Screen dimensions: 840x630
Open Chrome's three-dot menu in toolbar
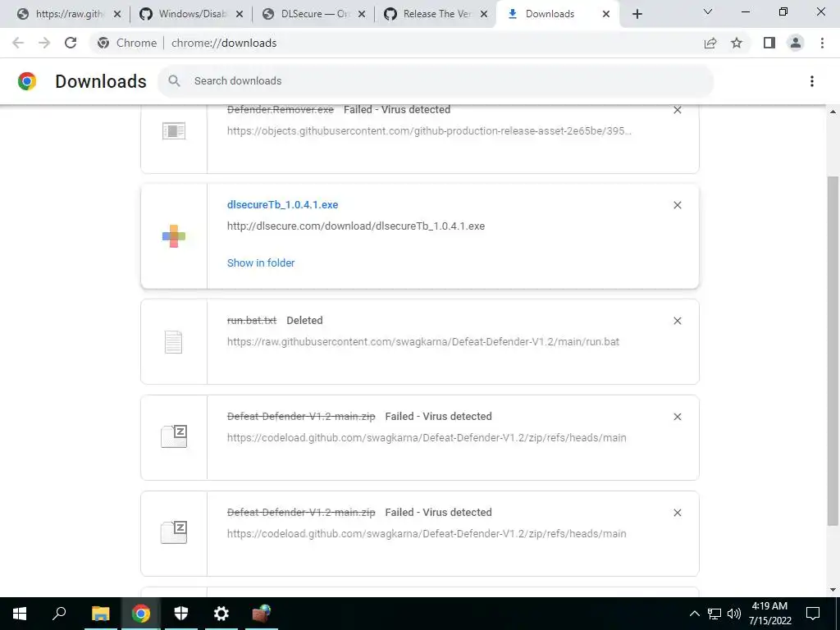point(822,43)
